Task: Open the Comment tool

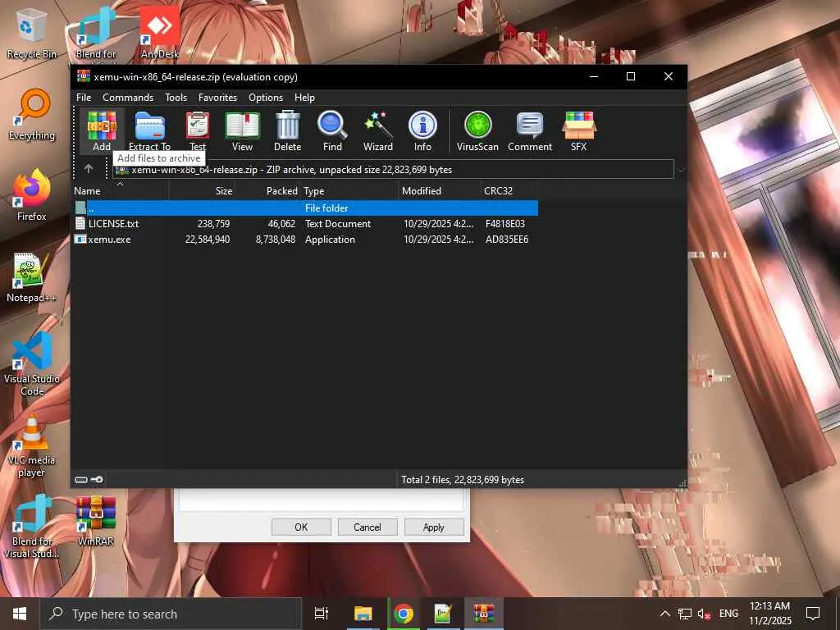Action: 530,130
